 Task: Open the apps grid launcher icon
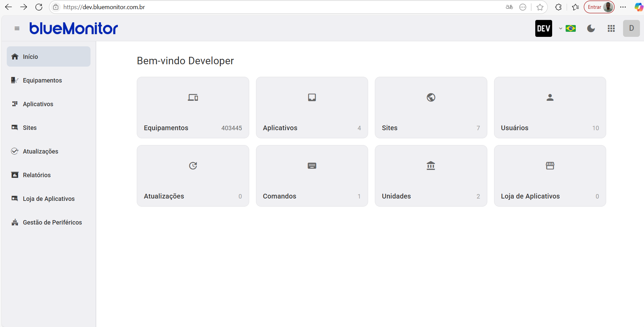(611, 28)
